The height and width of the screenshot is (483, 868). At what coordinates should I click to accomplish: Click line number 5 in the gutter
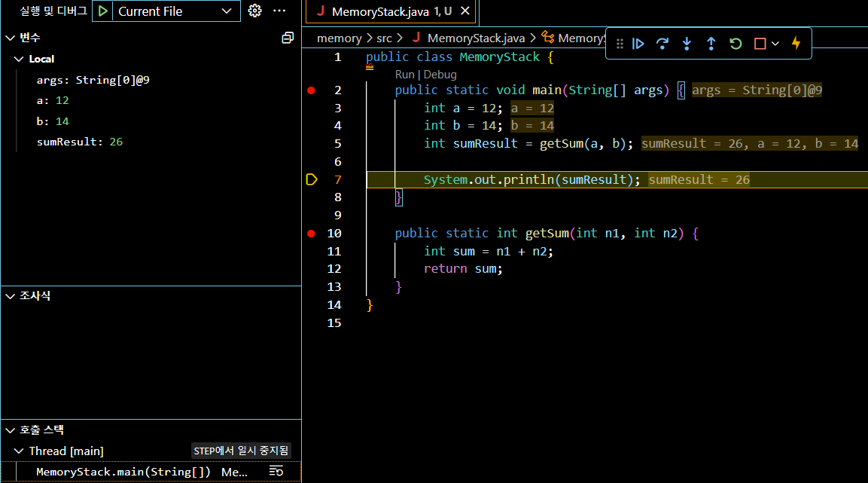click(338, 144)
